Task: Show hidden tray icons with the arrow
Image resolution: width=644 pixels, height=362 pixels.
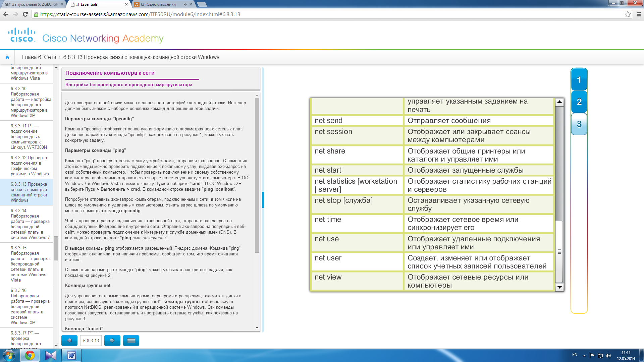Action: click(584, 355)
